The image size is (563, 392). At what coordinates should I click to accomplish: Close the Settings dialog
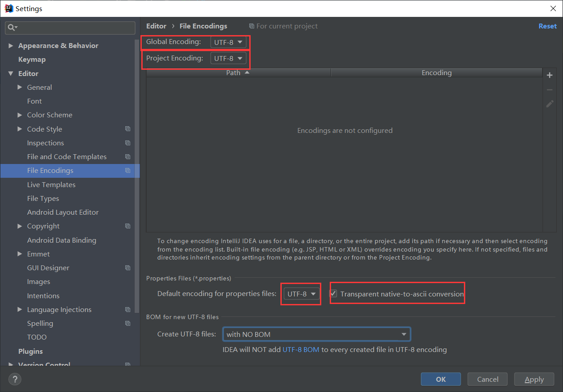(x=553, y=8)
